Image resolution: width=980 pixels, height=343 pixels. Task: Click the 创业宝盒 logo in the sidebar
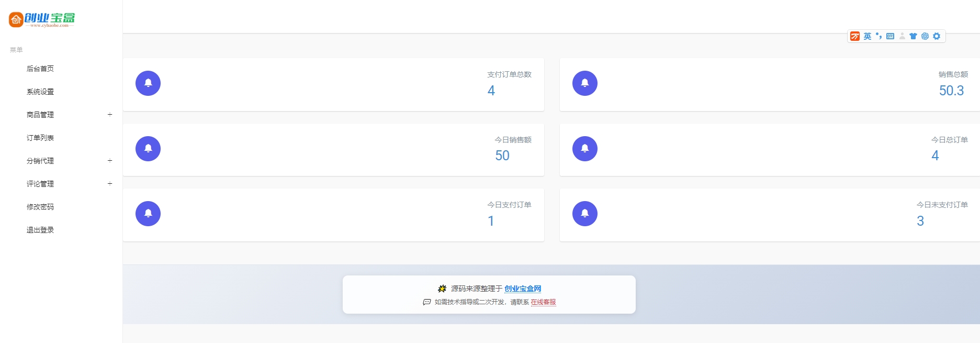click(42, 19)
